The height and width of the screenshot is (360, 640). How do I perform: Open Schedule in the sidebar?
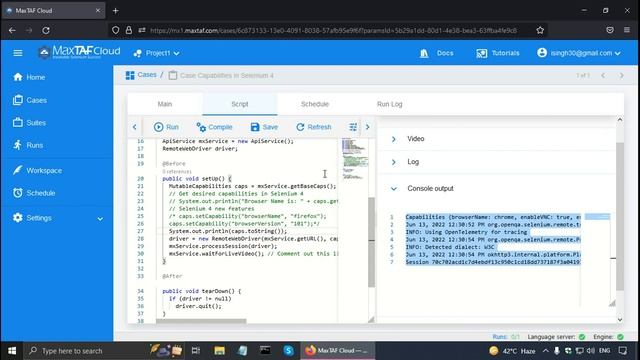tap(34, 193)
